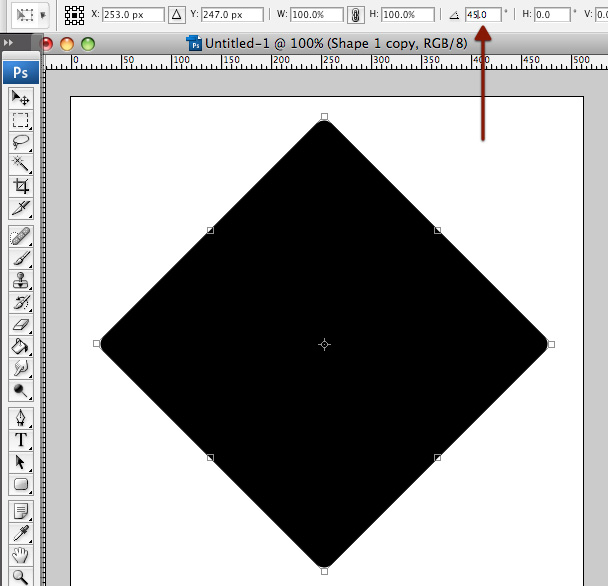This screenshot has height=586, width=608.
Task: Click the vertical skew field
Action: (601, 15)
